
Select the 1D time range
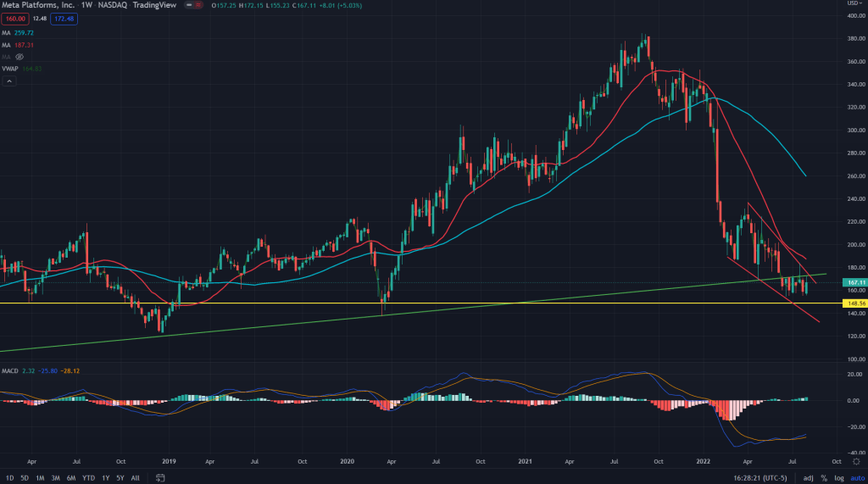pos(9,477)
